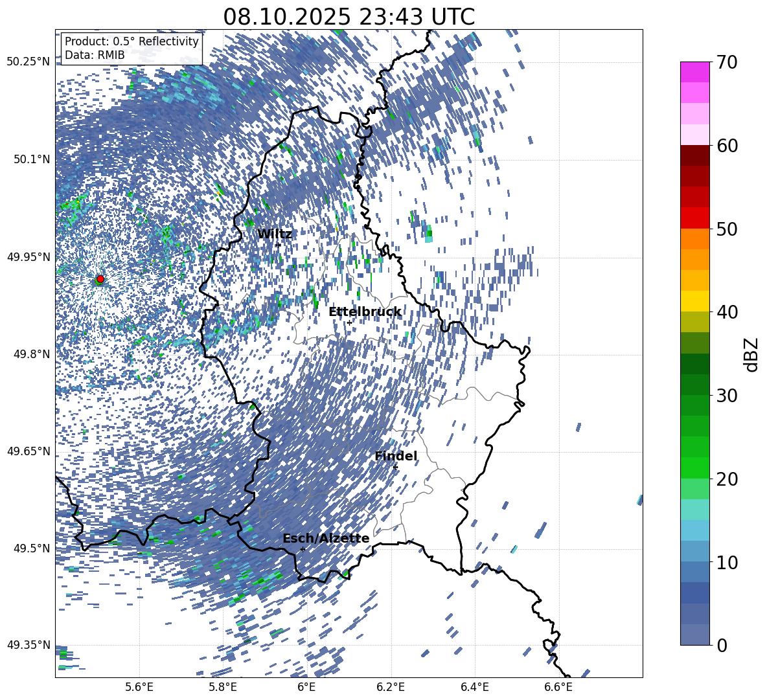Click the colorbar value 20
Image resolution: width=767 pixels, height=700 pixels.
click(x=727, y=479)
